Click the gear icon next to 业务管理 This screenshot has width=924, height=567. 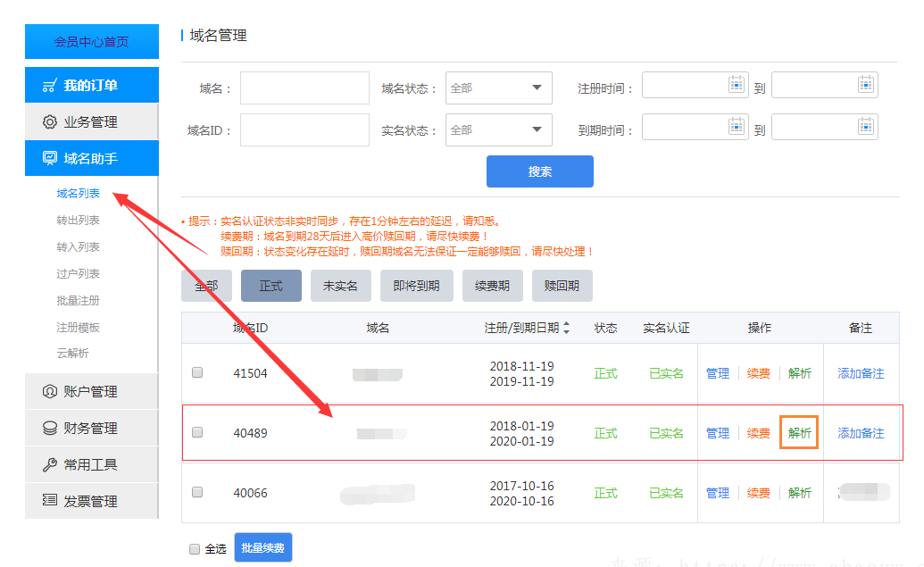pyautogui.click(x=49, y=122)
